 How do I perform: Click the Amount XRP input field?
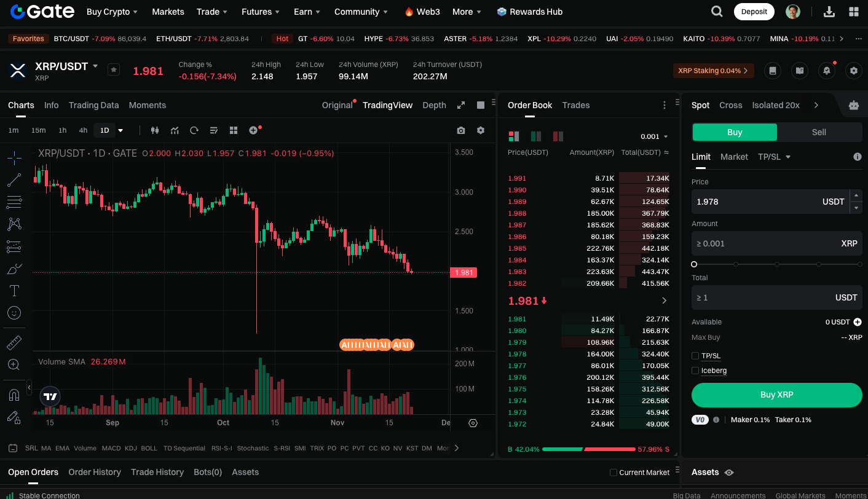777,243
